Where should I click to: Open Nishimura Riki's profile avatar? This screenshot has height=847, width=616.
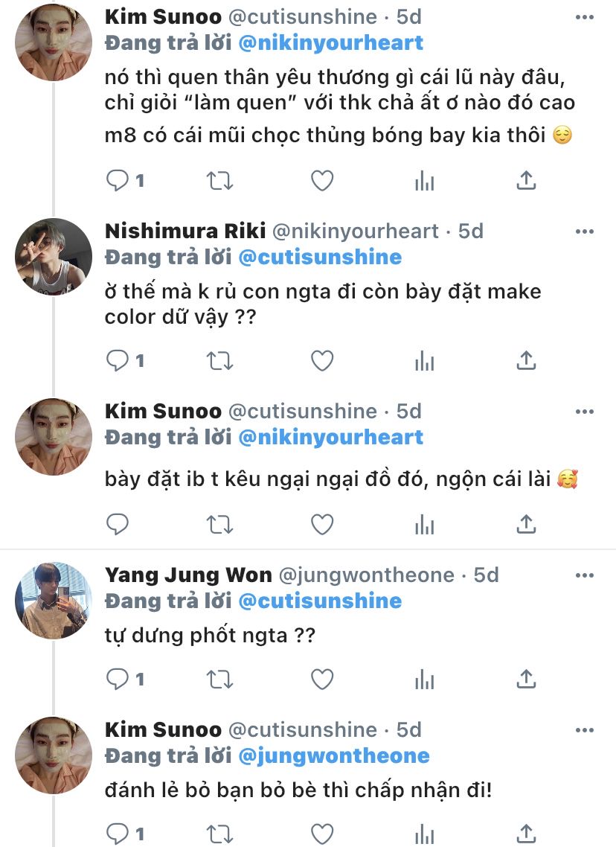click(54, 257)
